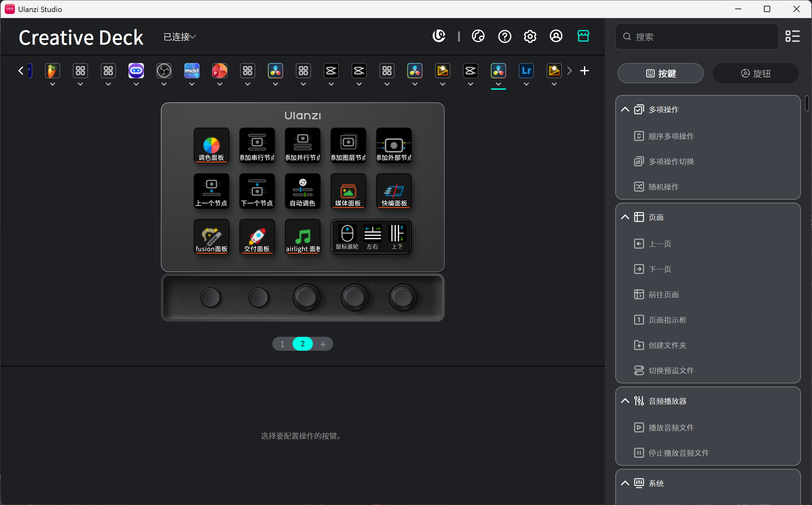Open the 已连接 connection dropdown
Image resolution: width=812 pixels, height=505 pixels.
[x=180, y=37]
